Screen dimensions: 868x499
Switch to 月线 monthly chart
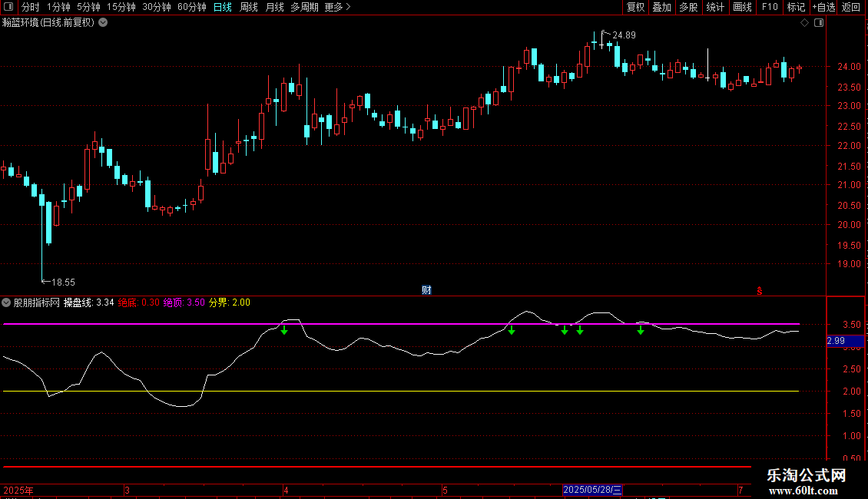[274, 7]
